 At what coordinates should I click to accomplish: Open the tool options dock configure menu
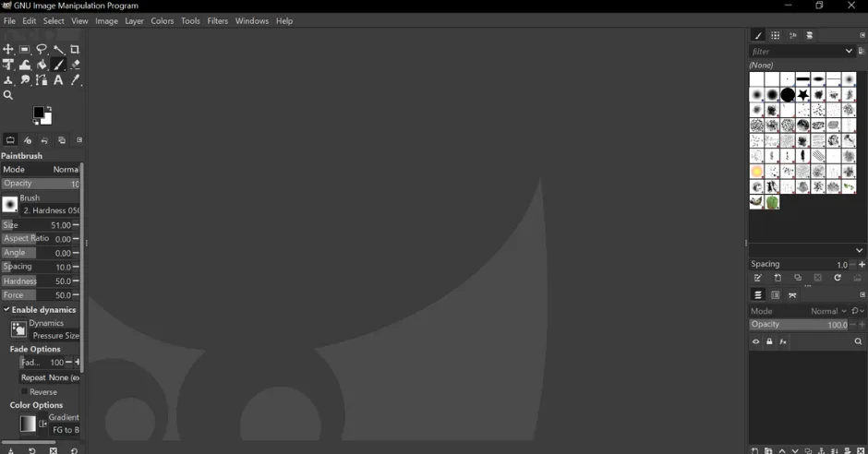(x=79, y=140)
